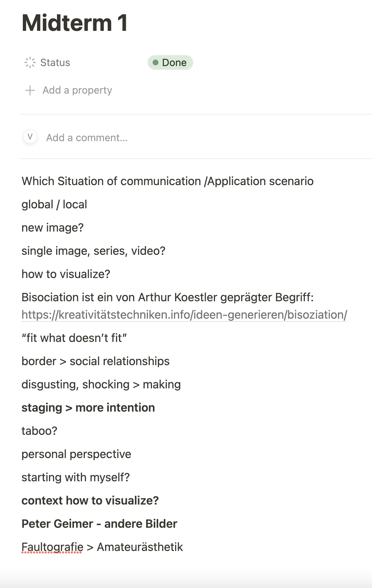Viewport: 372px width, 588px height.
Task: Click the plus icon beside Add a property
Action: click(30, 90)
